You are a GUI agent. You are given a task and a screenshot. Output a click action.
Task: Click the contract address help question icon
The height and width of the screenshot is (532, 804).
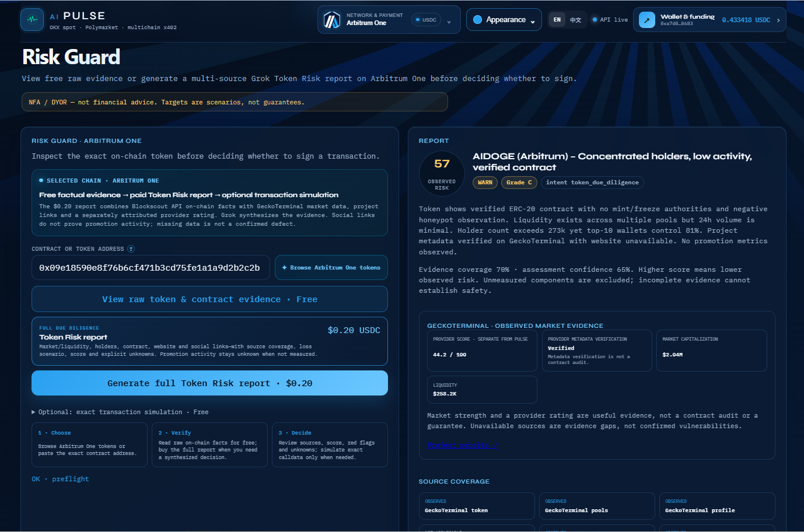click(131, 249)
